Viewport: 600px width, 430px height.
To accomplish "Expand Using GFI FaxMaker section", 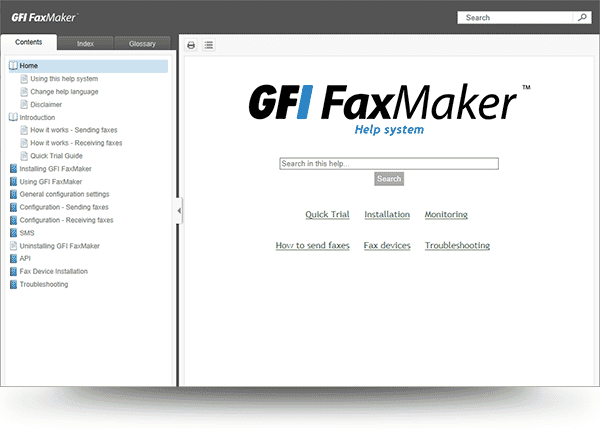I will pos(51,182).
